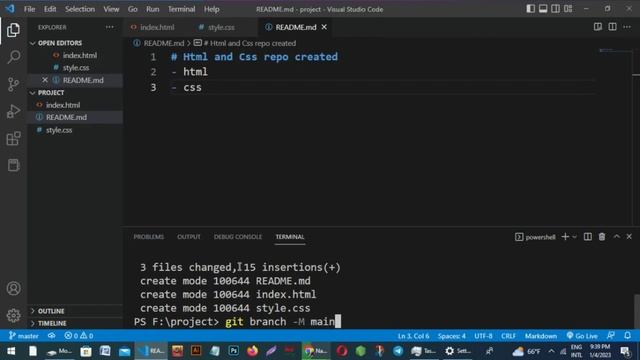Split the terminal
The width and height of the screenshot is (640, 360).
(588, 237)
